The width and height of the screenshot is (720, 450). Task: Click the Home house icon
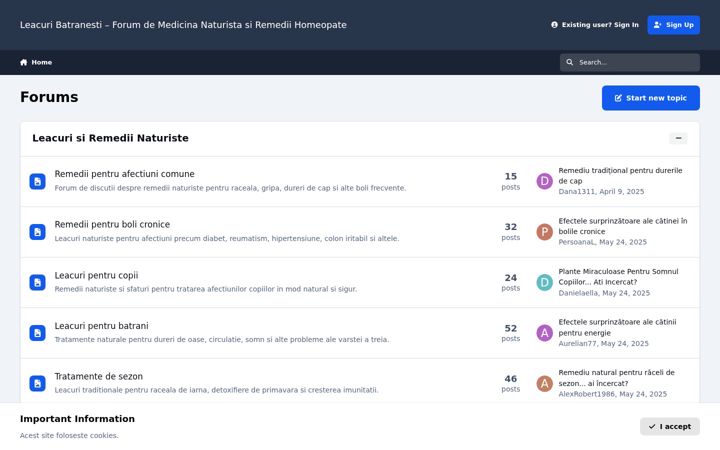(24, 62)
